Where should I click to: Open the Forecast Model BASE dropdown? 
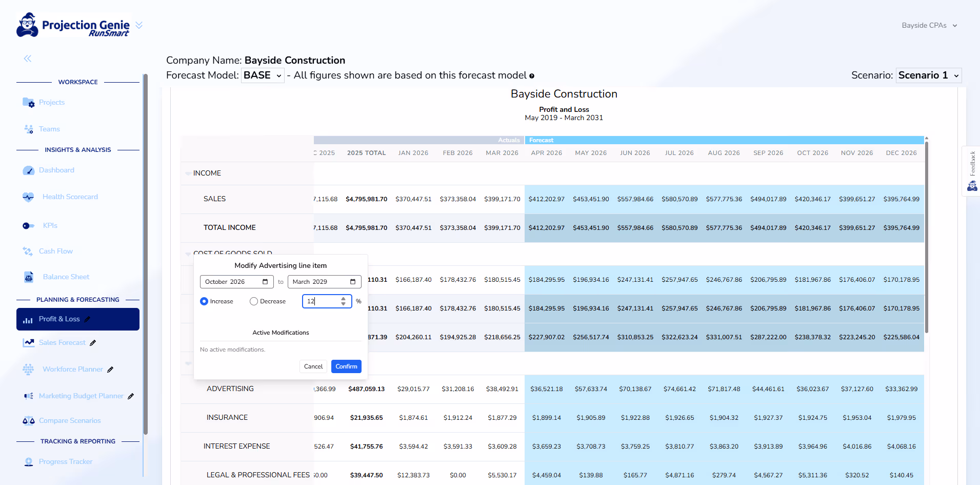(263, 75)
